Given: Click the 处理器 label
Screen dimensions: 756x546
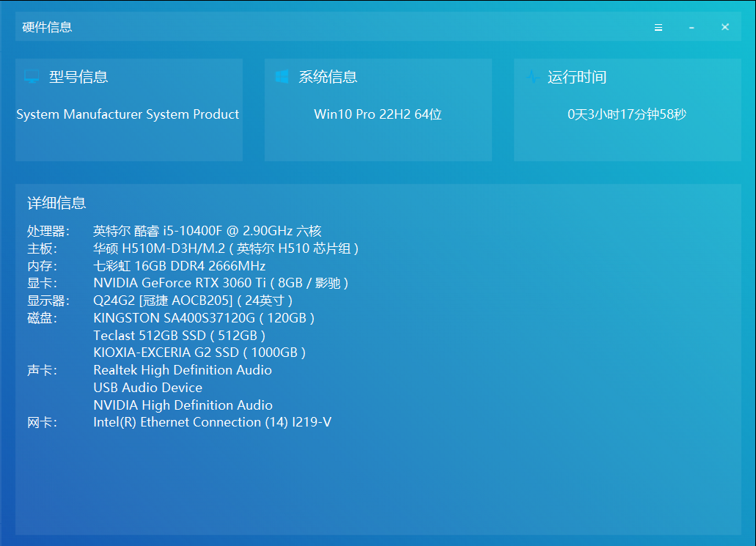Looking at the screenshot, I should pos(48,232).
